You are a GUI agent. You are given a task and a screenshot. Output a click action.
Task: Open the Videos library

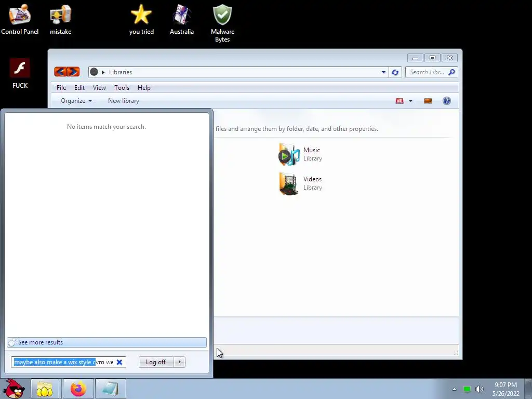300,183
